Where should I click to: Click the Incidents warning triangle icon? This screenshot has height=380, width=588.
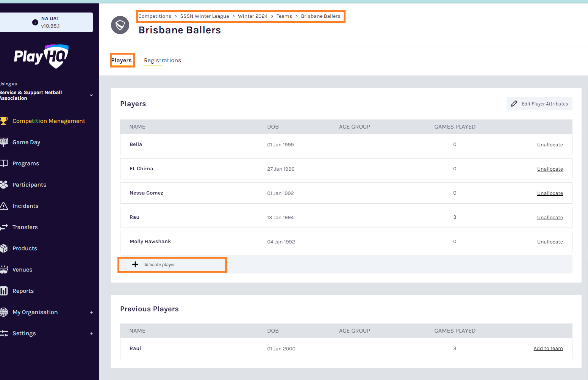pyautogui.click(x=4, y=206)
